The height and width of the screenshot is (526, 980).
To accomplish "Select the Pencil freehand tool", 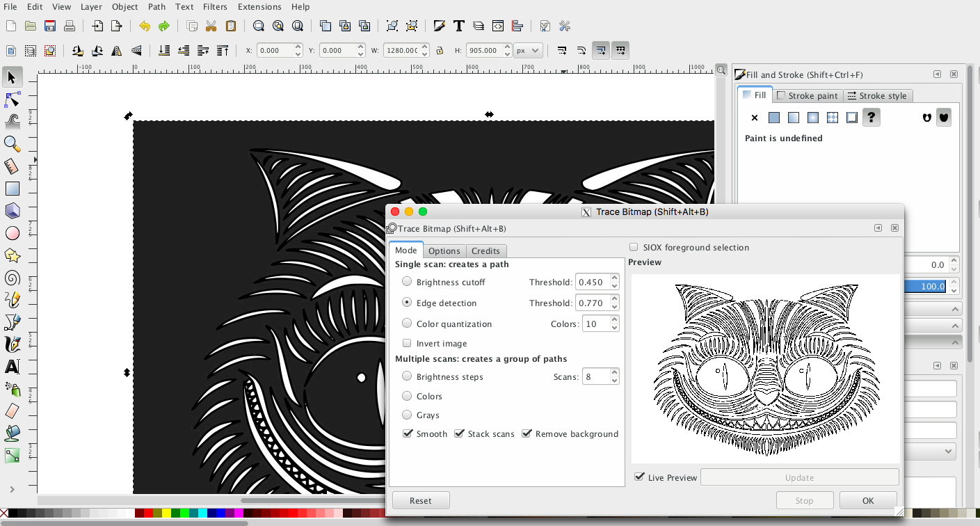I will click(12, 300).
